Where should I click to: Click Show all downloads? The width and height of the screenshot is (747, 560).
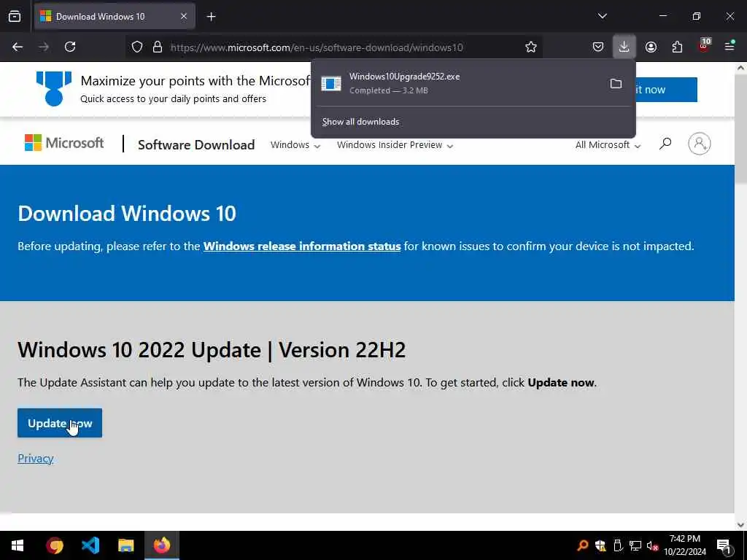point(360,122)
